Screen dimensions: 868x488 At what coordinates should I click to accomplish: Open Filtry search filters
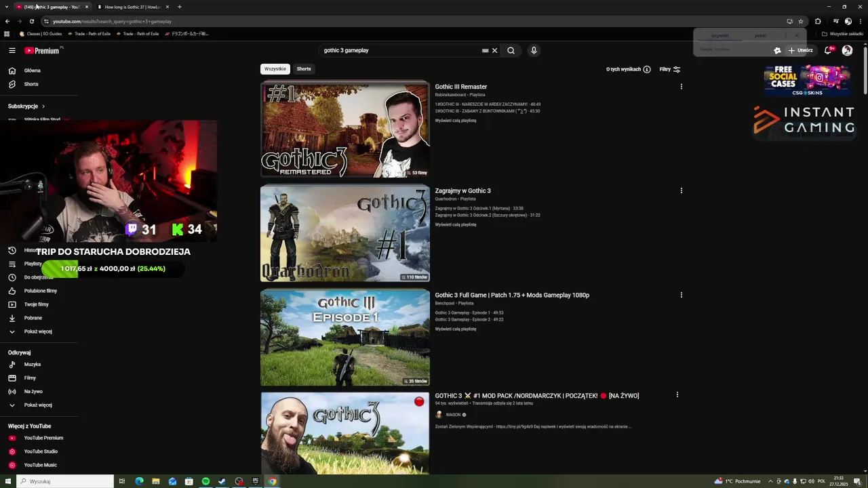[x=670, y=69]
